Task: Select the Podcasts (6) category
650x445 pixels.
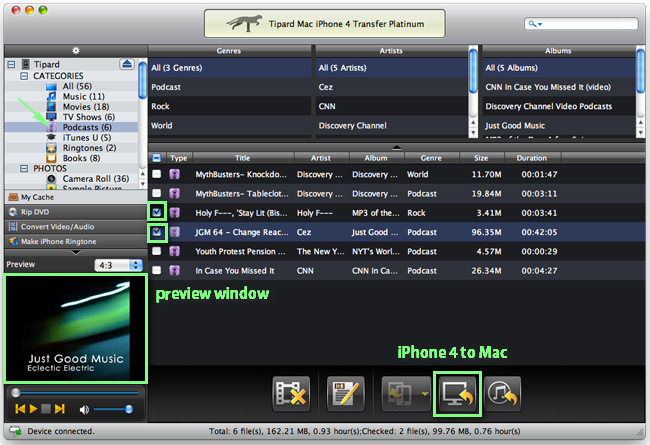Action: [87, 127]
